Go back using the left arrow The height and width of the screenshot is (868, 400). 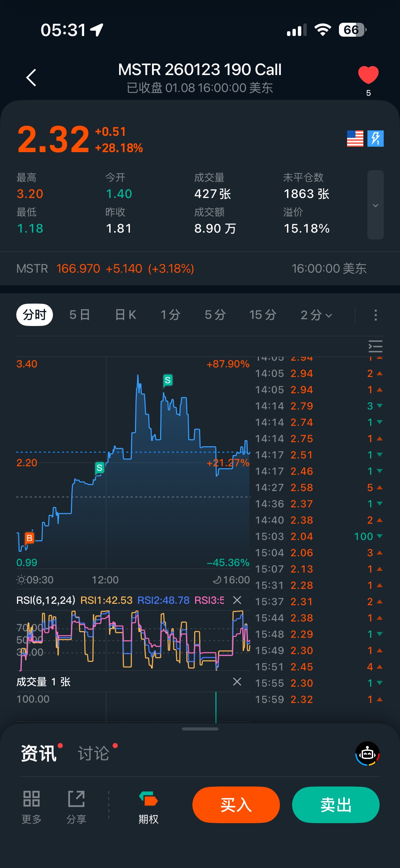31,78
